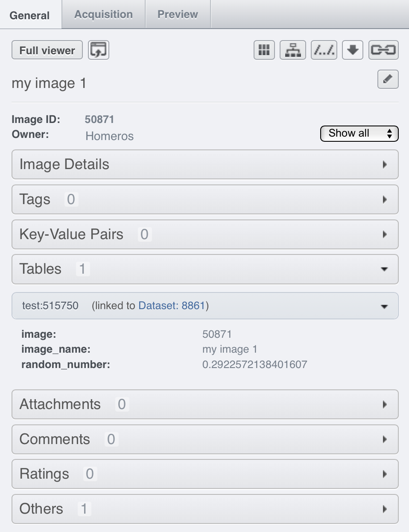Viewport: 409px width, 532px height.
Task: Open sharing options with the link icon
Action: [383, 50]
